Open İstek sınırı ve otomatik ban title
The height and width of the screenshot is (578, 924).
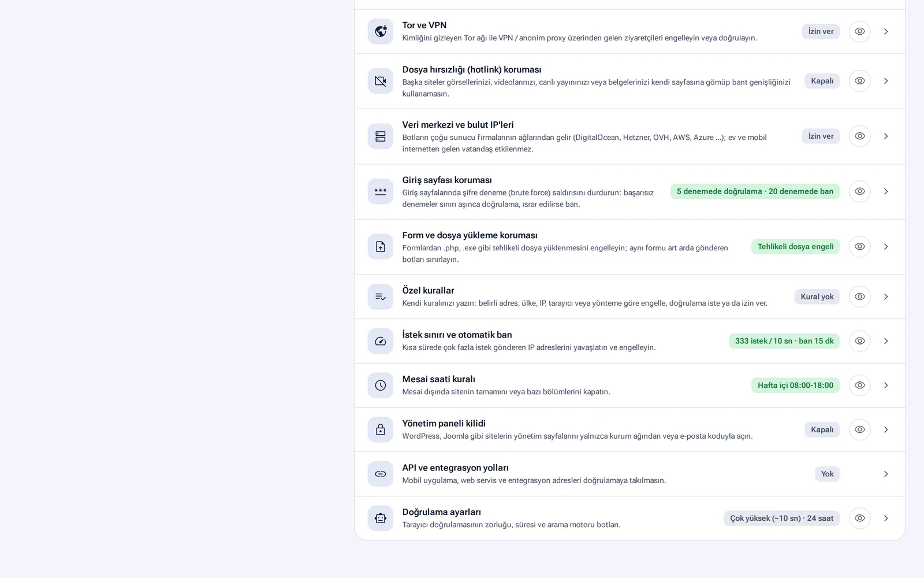pos(457,335)
